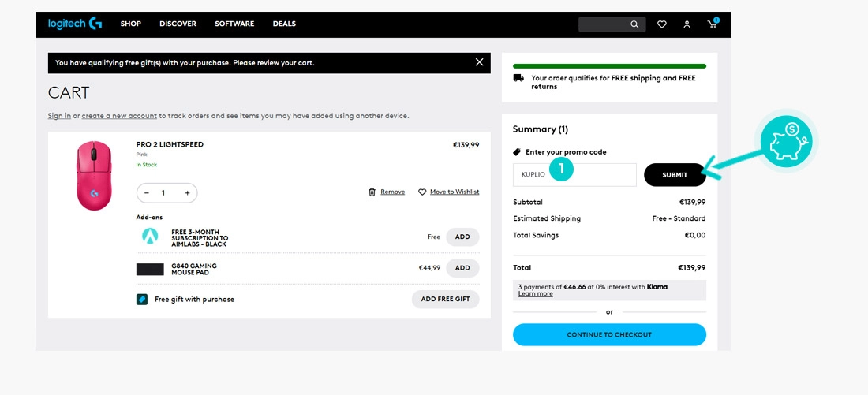Click the promo code input field
The height and width of the screenshot is (395, 868).
point(574,175)
